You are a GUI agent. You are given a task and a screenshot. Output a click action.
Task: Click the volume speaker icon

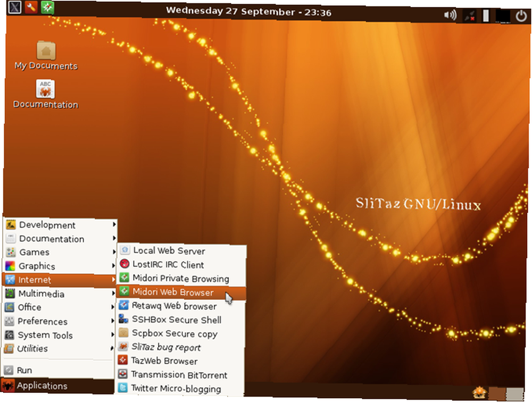[x=450, y=15]
